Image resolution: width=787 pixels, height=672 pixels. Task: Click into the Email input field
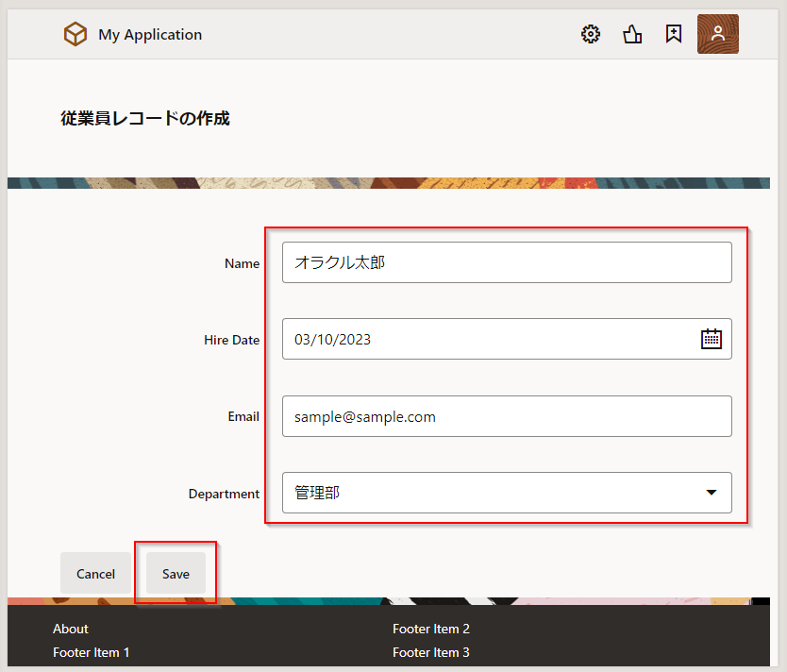(506, 416)
